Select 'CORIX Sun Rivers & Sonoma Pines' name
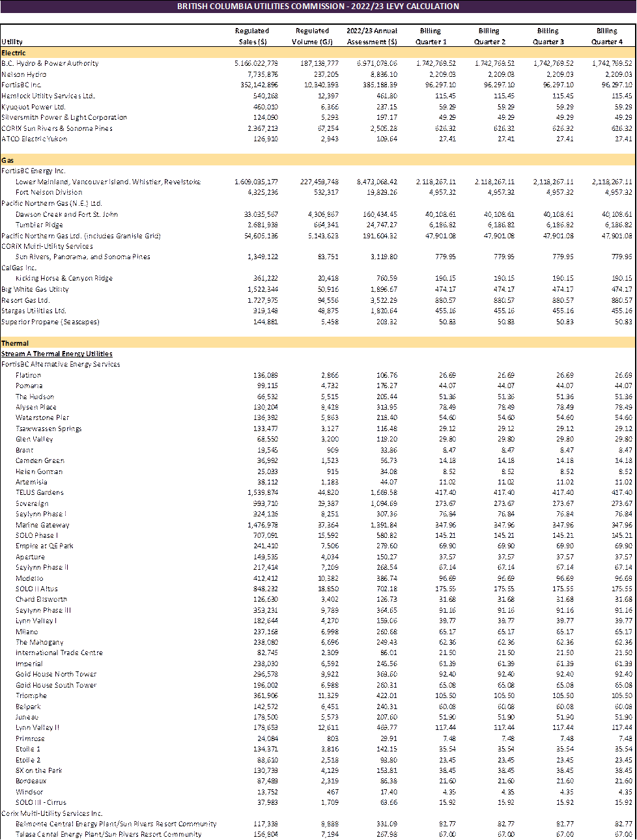Screen dimensions: 637x840 point(57,128)
